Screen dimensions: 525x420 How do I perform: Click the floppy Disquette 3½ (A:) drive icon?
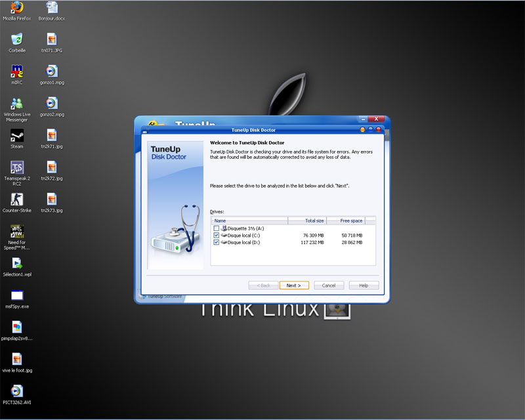(x=224, y=228)
